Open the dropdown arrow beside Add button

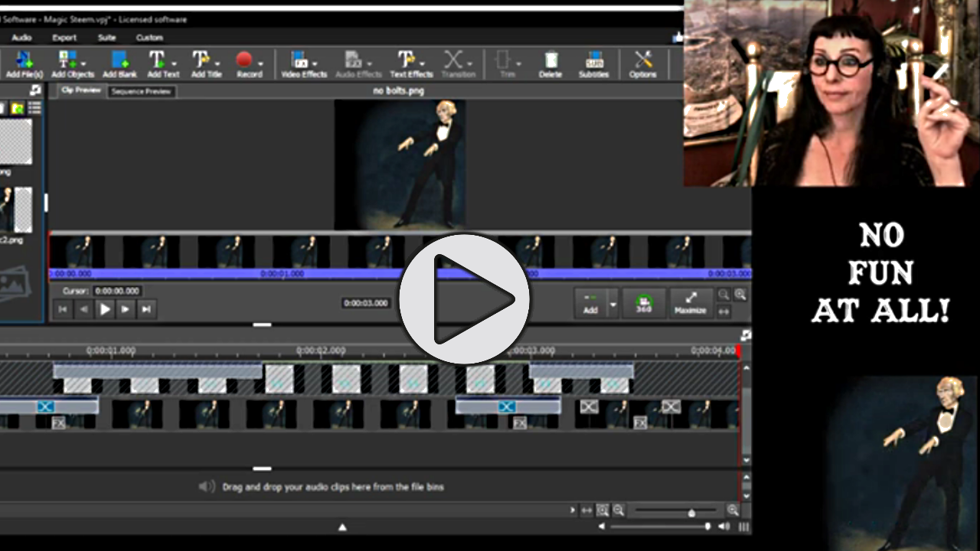point(612,304)
